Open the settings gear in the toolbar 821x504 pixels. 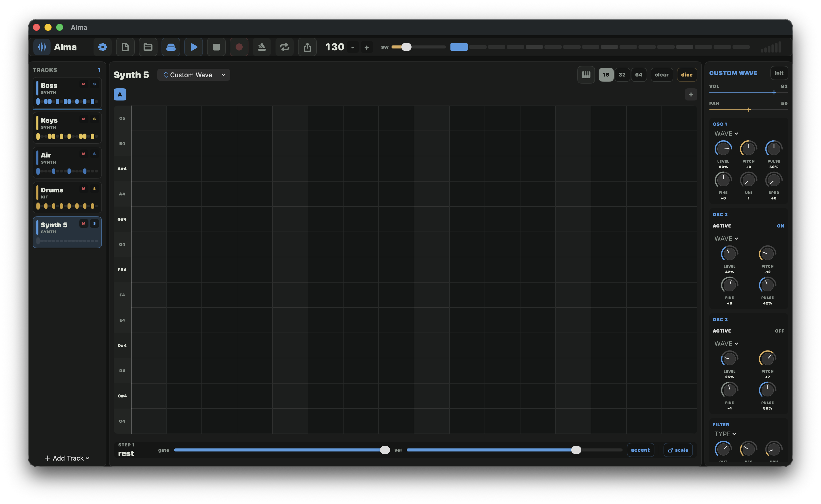[102, 47]
